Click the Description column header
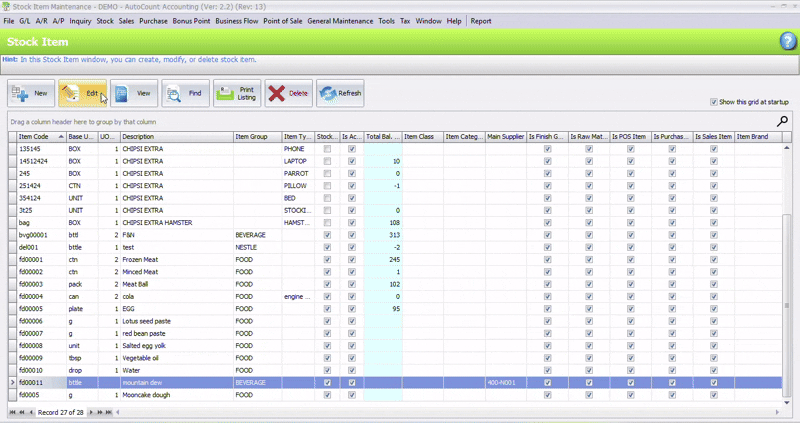This screenshot has width=800, height=423. pyautogui.click(x=175, y=136)
